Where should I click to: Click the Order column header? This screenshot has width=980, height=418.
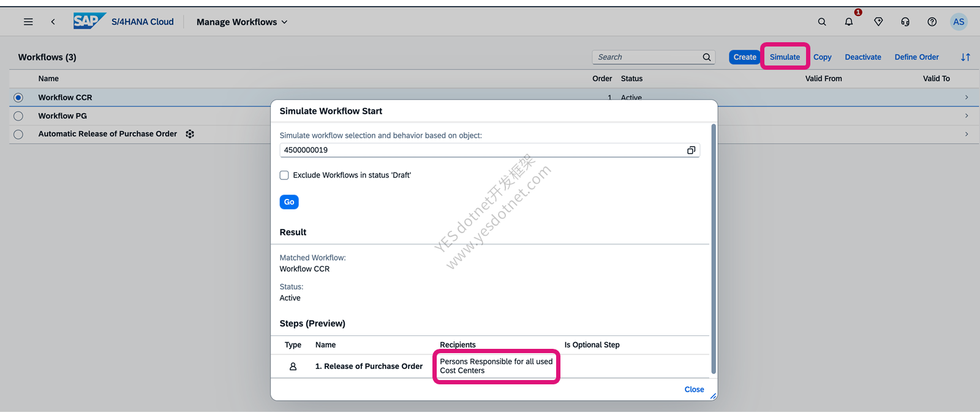click(x=602, y=78)
